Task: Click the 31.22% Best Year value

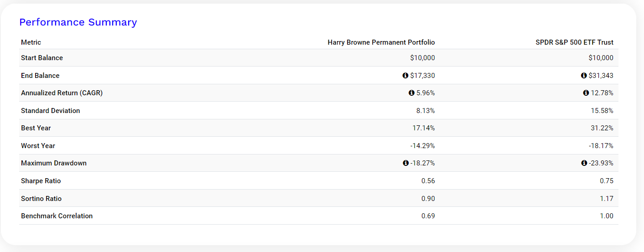Action: [602, 128]
